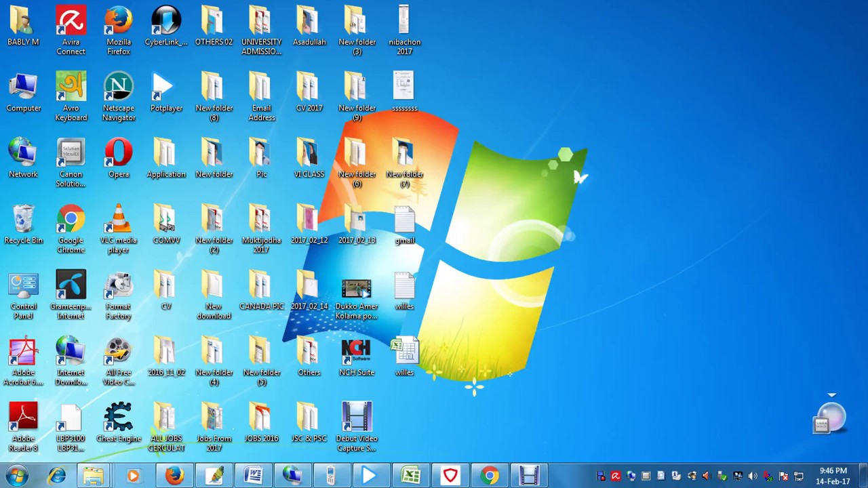This screenshot has width=868, height=488.
Task: Select the OTHERS 02 folder
Action: [x=214, y=27]
